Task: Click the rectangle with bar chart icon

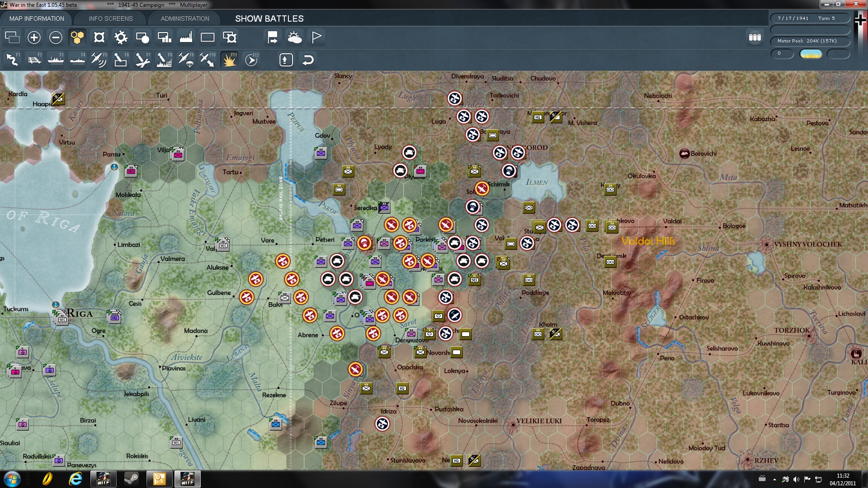Action: point(164,37)
